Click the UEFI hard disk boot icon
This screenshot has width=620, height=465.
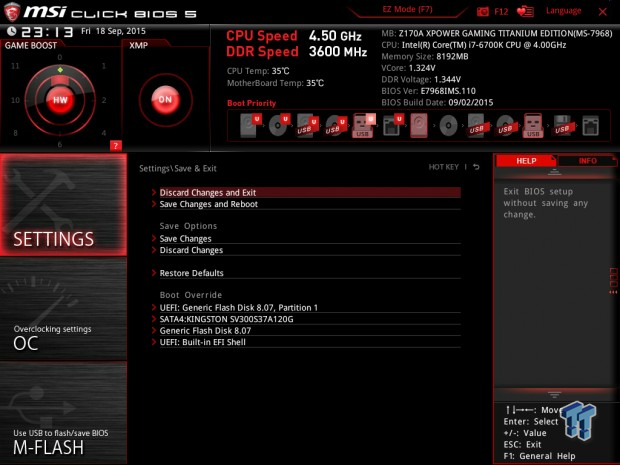[251, 125]
